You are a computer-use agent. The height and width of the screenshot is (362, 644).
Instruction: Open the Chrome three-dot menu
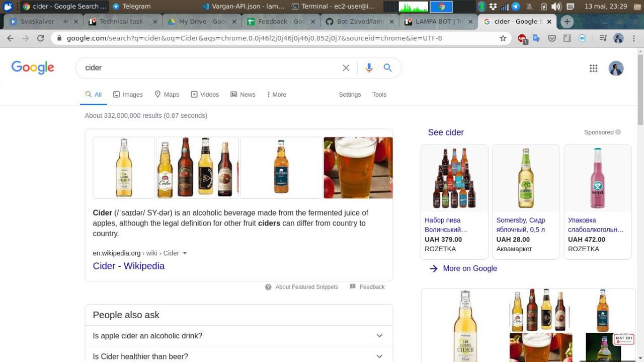pyautogui.click(x=633, y=38)
